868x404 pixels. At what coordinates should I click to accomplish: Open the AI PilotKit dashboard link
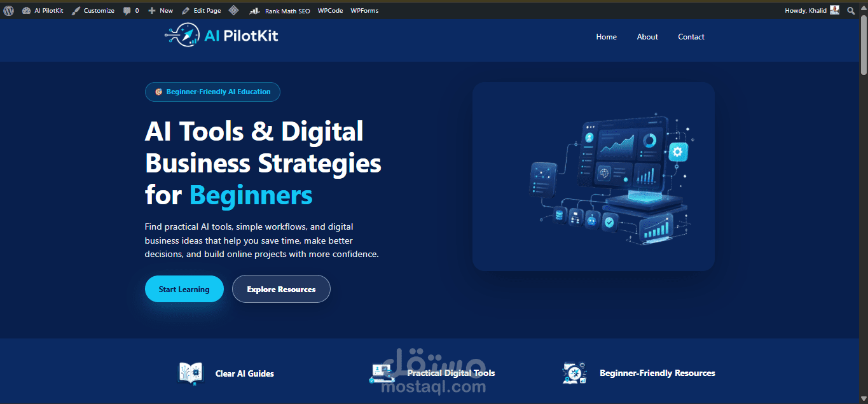click(x=43, y=10)
